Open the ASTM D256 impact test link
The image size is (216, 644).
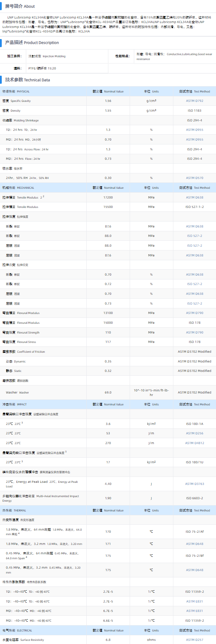click(194, 433)
